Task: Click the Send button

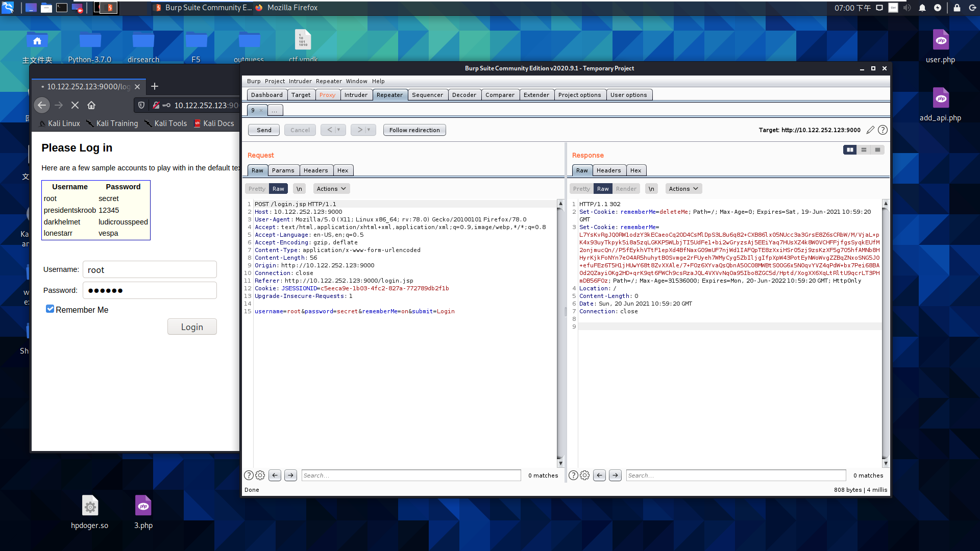Action: (x=264, y=130)
